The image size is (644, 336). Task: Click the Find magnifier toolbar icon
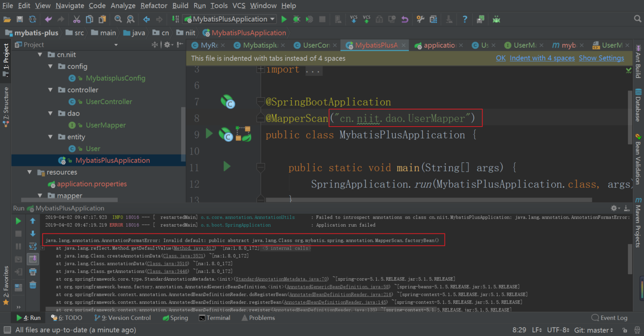118,19
